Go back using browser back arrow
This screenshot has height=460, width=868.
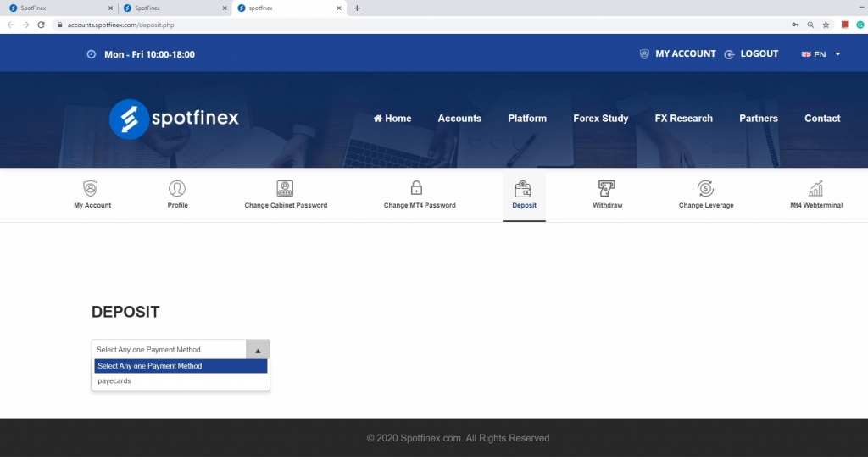point(10,25)
